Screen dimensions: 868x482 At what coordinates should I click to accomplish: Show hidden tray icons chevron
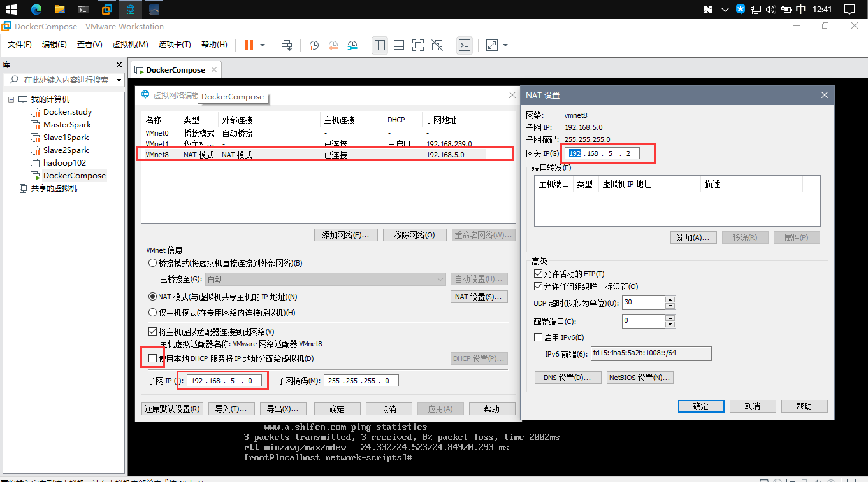coord(725,10)
